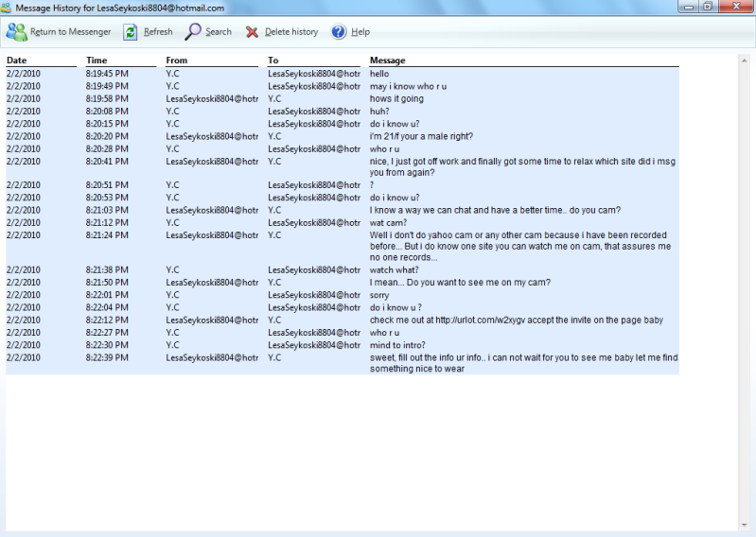Screen dimensions: 756x537
Task: Click the Return to Messenger people icon
Action: coord(16,32)
